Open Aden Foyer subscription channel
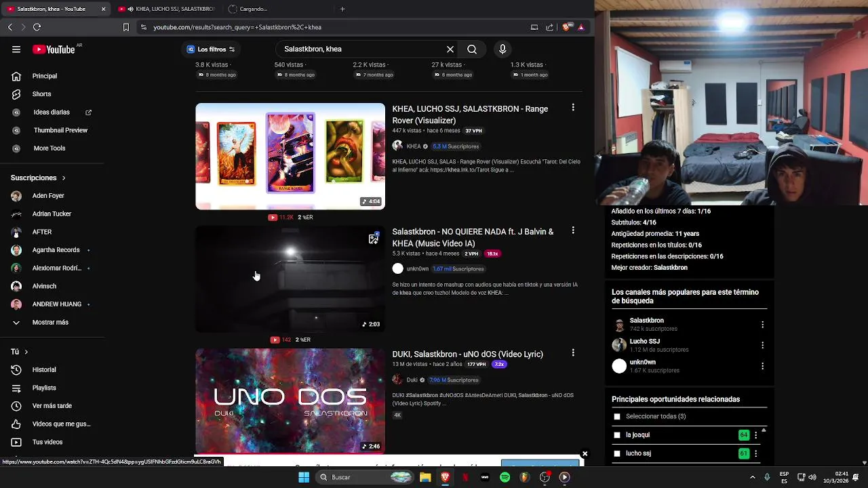868x488 pixels. [48, 196]
